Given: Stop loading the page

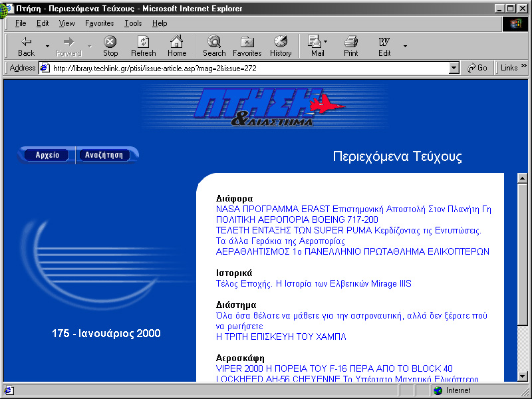Looking at the screenshot, I should [x=110, y=47].
